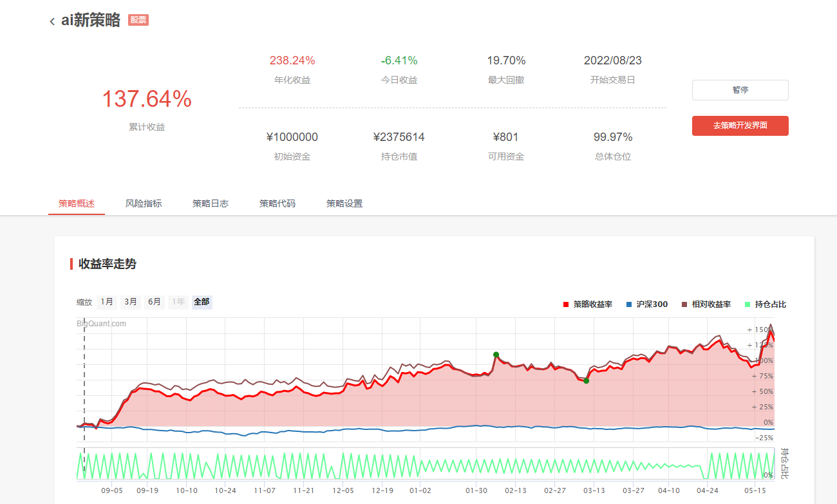Click the red 股票 tag badge
This screenshot has height=504, width=837.
138,20
